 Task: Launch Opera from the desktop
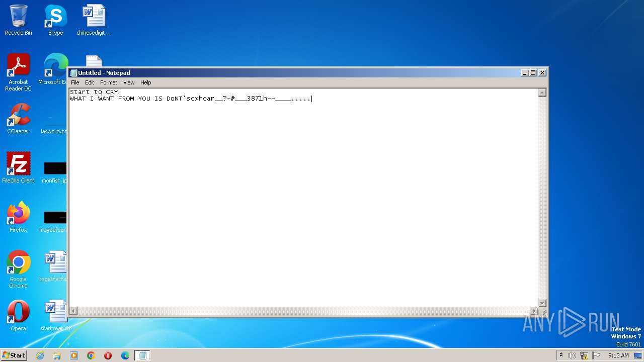(x=18, y=316)
